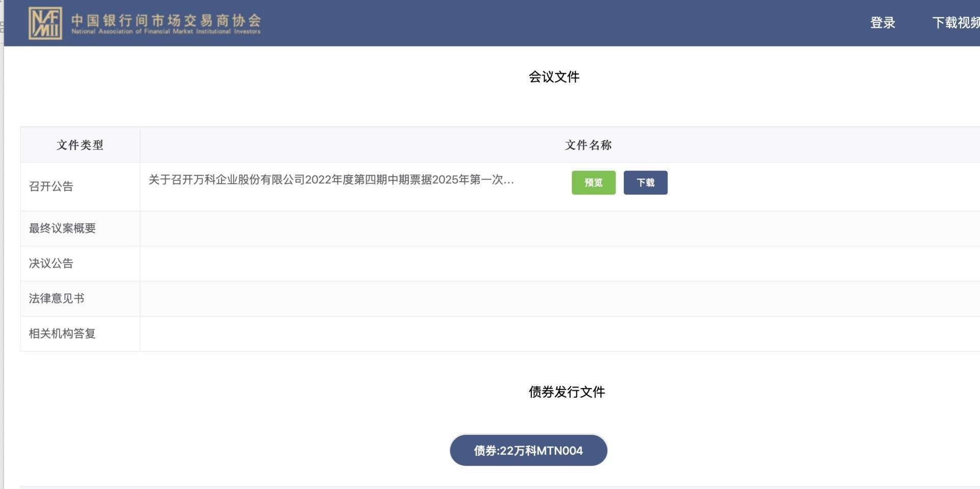Viewport: 980px width, 489px height.
Task: Open the 登录 login page
Action: pos(883,23)
